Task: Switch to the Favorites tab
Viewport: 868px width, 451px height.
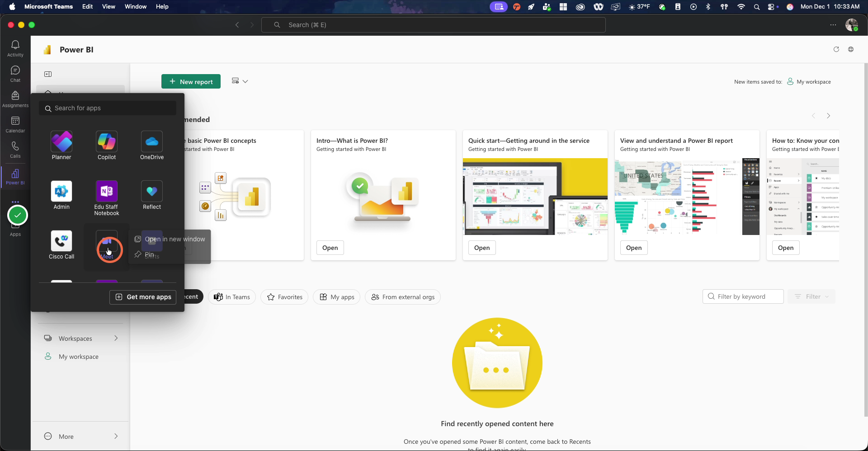Action: click(285, 297)
